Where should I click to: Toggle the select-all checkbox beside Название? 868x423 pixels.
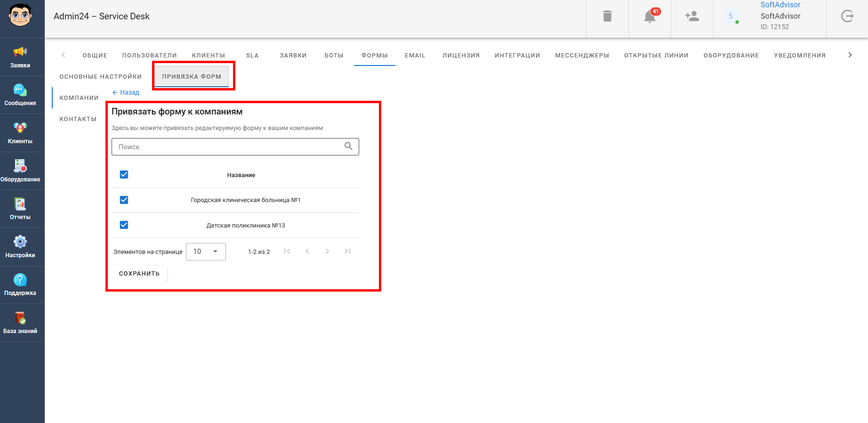[x=124, y=175]
